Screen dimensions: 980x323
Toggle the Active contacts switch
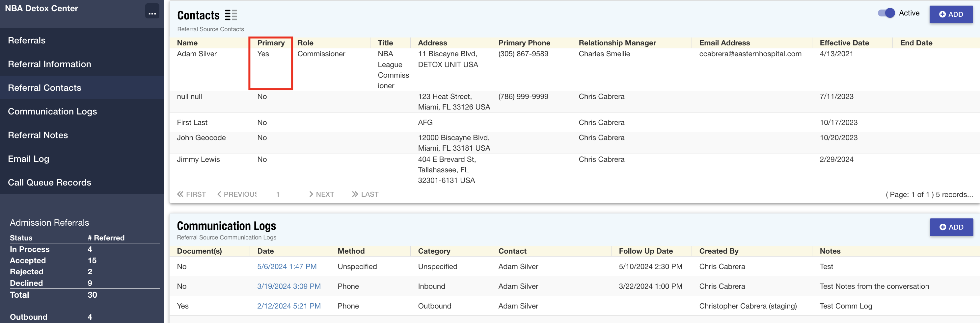tap(886, 13)
